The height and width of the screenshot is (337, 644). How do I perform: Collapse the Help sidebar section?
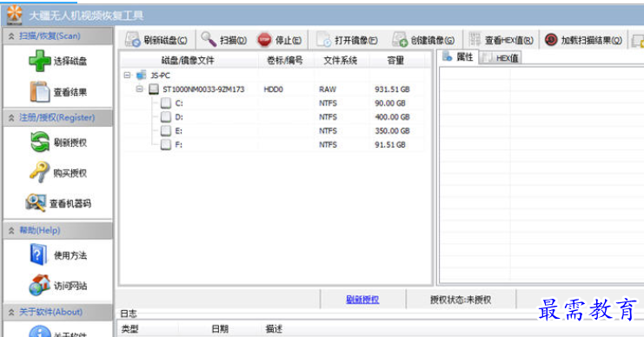click(11, 231)
